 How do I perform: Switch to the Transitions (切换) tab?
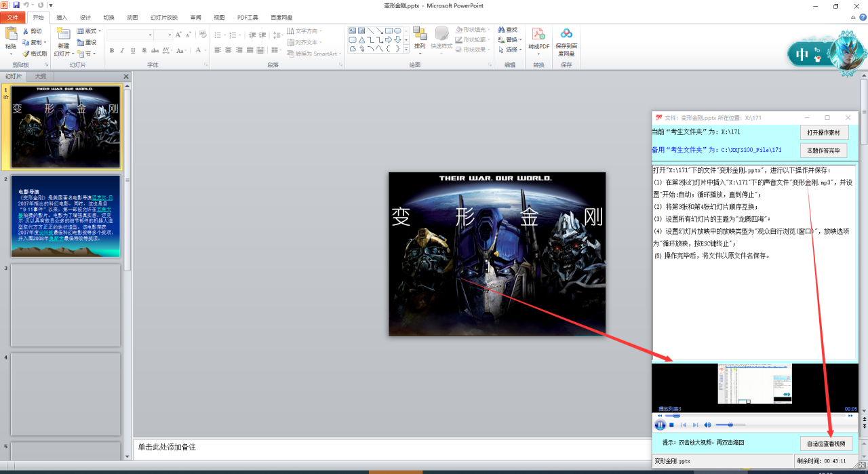tap(108, 17)
